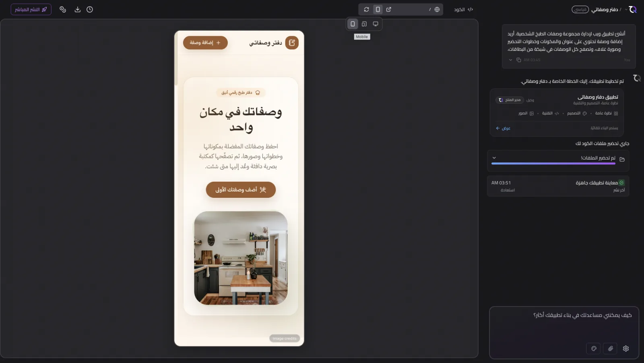Open نظرة عامة section of plan
Image resolution: width=644 pixels, height=363 pixels.
[606, 113]
